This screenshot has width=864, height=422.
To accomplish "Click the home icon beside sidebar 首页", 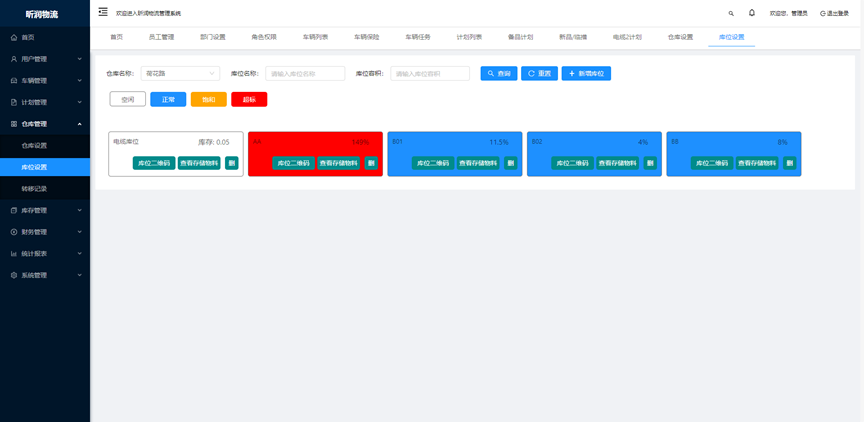I will tap(14, 37).
